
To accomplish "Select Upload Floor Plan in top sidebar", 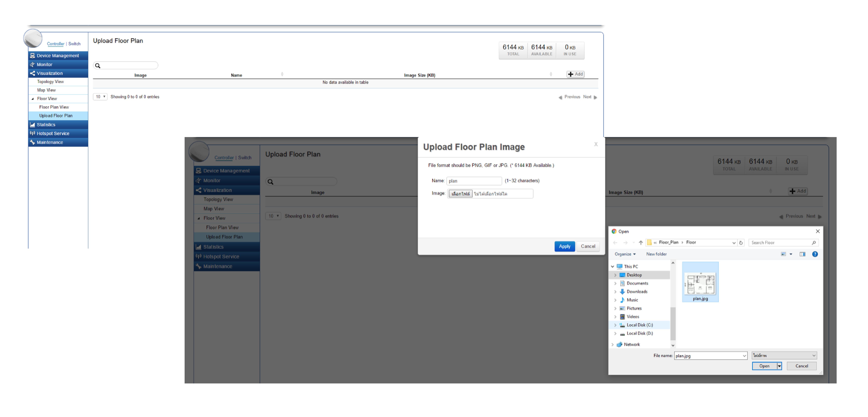I will [x=58, y=116].
